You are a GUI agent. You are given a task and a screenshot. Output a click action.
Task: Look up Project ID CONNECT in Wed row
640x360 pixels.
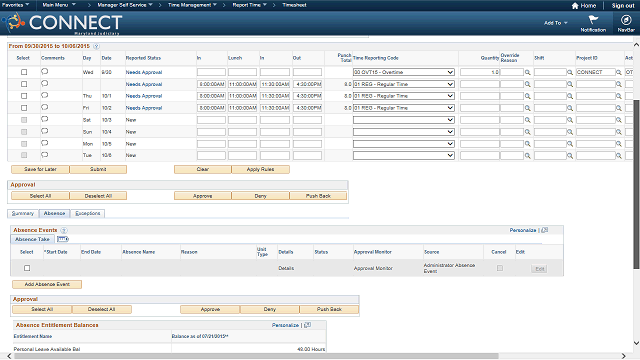tap(619, 72)
